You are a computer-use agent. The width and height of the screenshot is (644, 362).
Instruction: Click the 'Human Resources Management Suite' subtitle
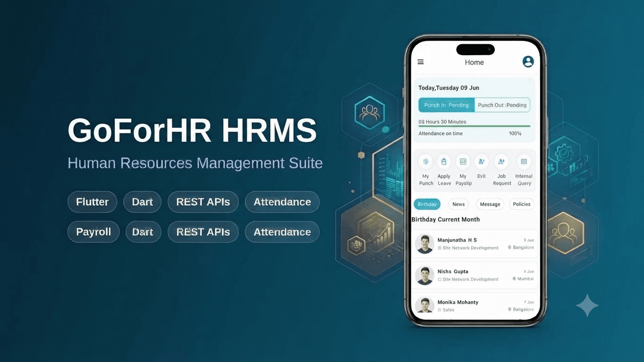(195, 163)
